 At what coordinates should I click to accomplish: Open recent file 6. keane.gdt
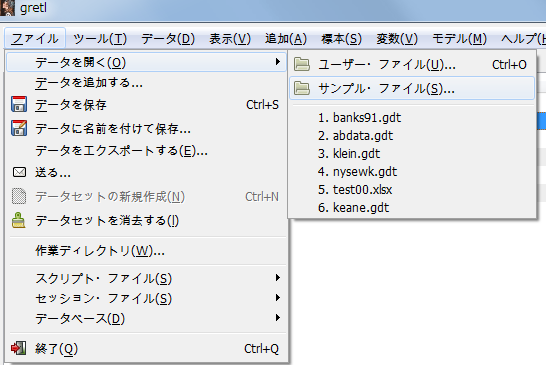click(412, 208)
